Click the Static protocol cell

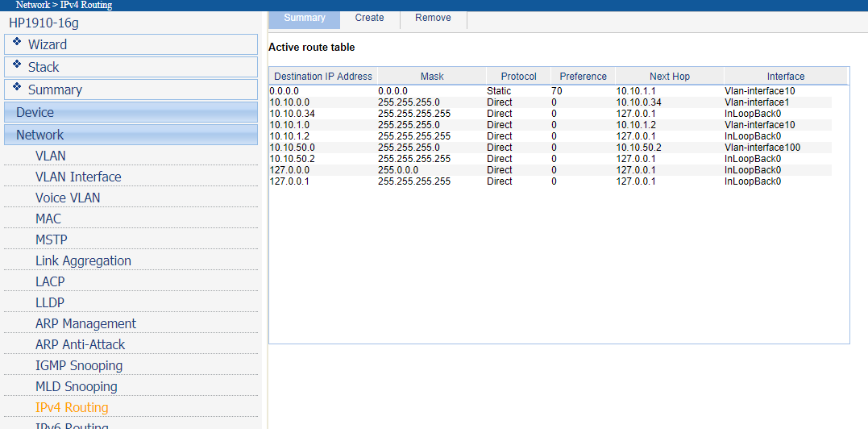500,91
